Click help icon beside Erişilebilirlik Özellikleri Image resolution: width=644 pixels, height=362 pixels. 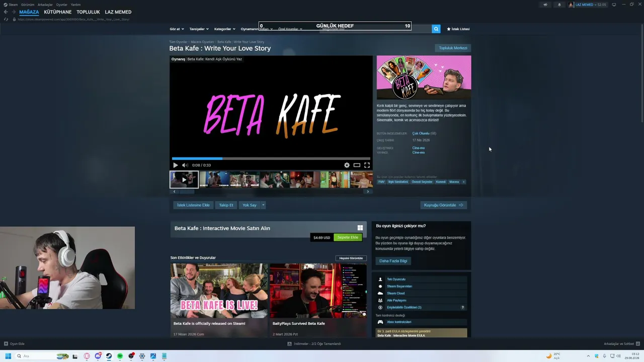coord(462,307)
